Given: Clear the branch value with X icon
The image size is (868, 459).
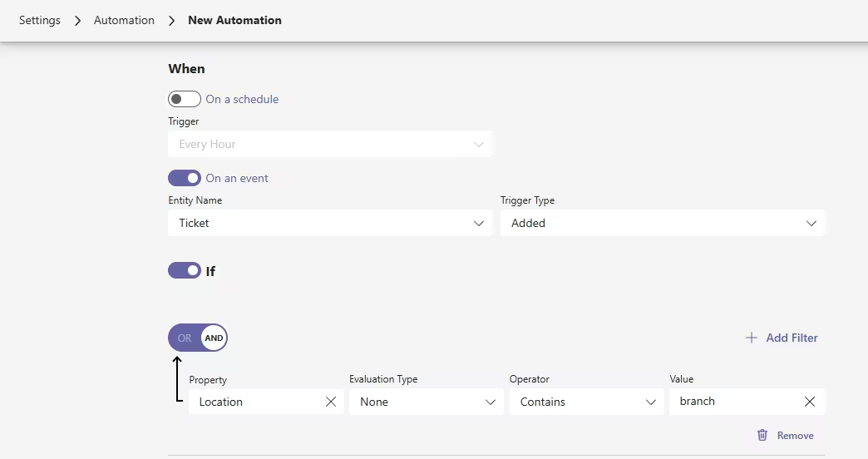Looking at the screenshot, I should 810,402.
